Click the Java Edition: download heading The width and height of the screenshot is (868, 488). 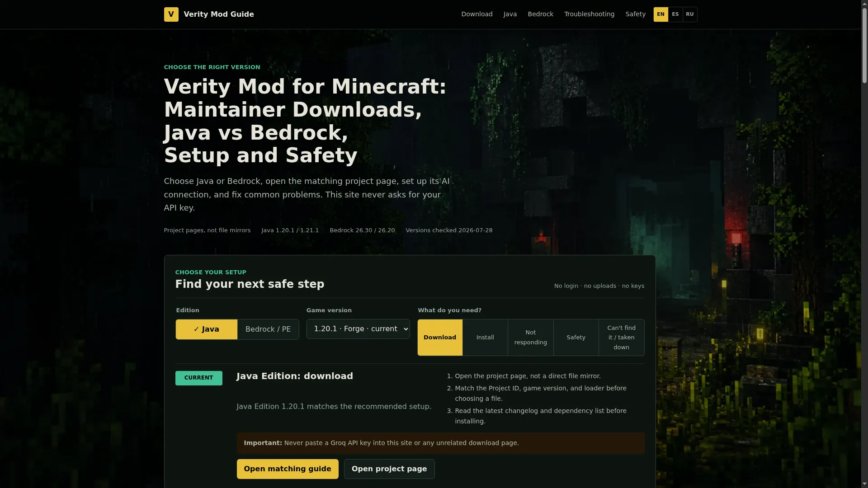click(x=295, y=376)
